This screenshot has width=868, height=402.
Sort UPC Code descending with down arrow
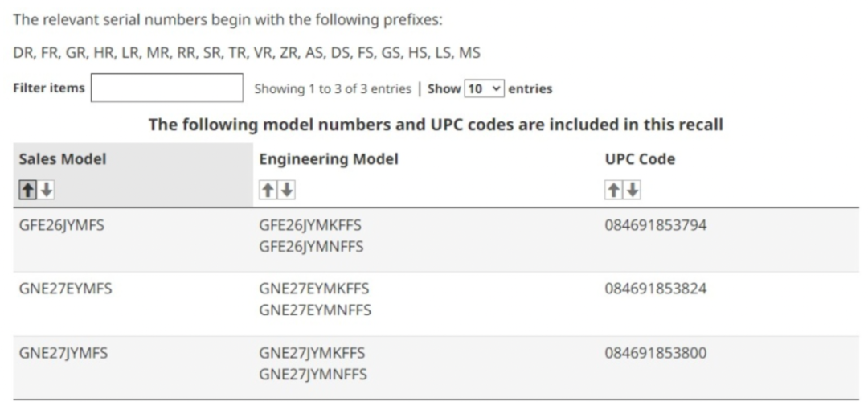pyautogui.click(x=632, y=190)
